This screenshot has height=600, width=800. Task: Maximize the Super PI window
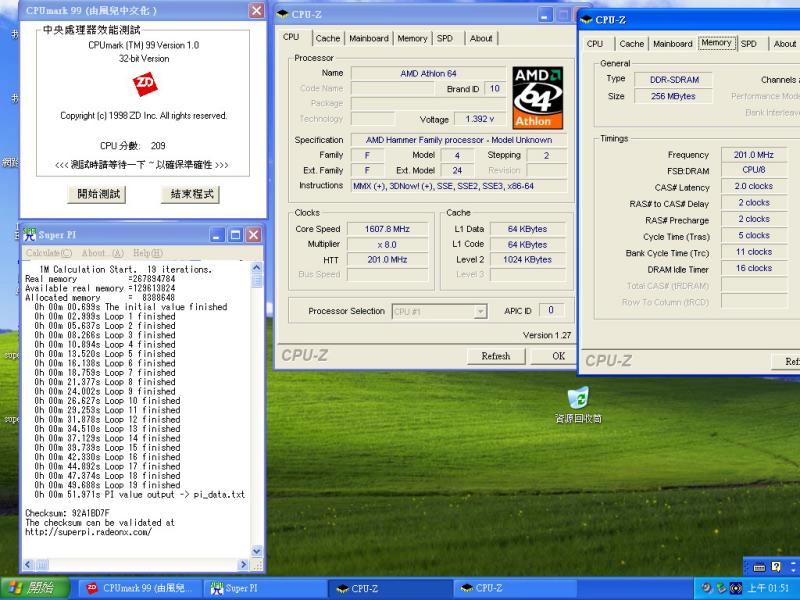[235, 235]
